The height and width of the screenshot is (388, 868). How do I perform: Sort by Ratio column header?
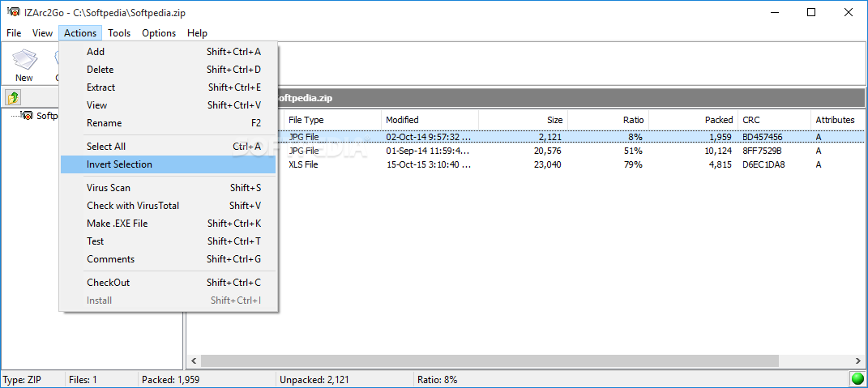609,120
